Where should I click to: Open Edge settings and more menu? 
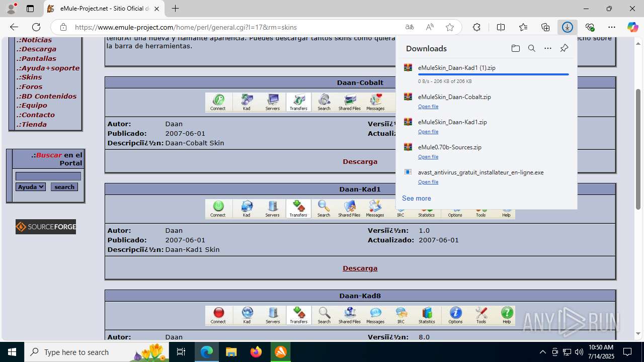(x=612, y=27)
